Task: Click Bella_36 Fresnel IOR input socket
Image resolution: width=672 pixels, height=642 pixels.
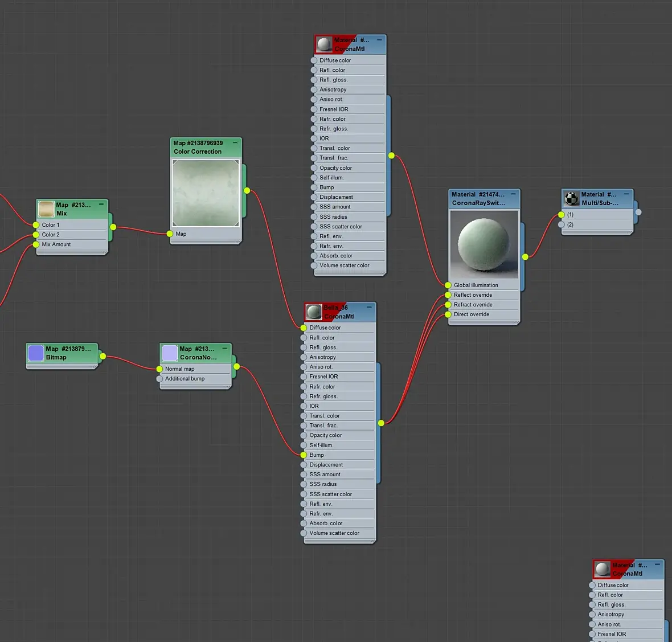Action: pos(304,377)
